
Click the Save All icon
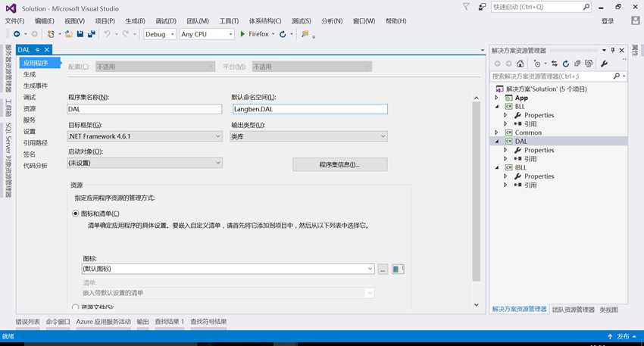coord(91,34)
